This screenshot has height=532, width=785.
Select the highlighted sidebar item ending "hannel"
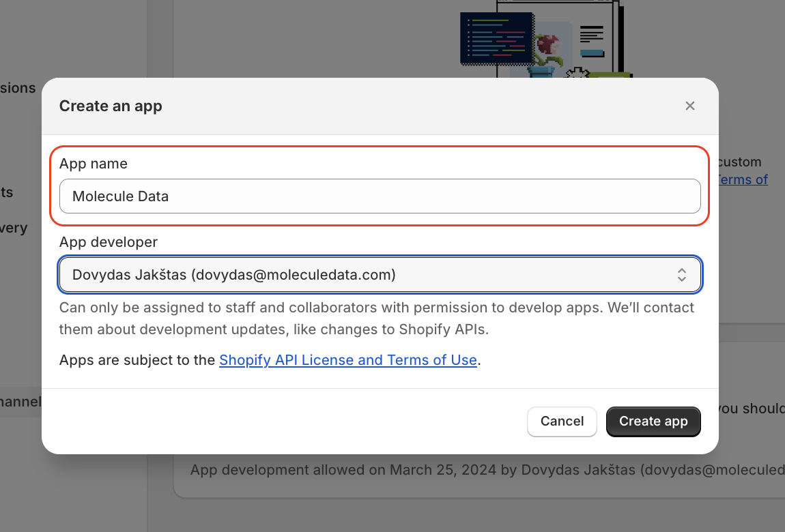click(x=20, y=402)
